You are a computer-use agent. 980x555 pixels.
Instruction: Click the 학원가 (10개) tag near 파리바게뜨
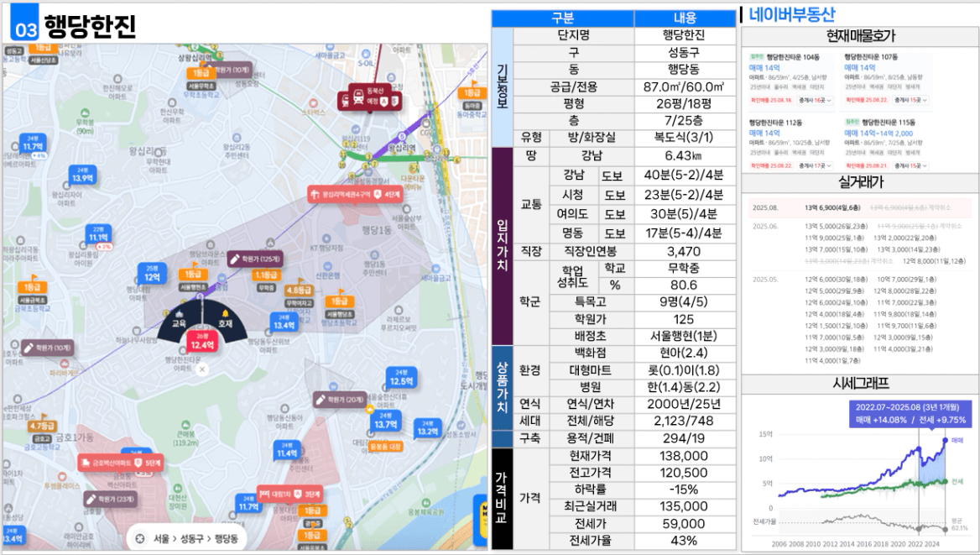click(48, 348)
